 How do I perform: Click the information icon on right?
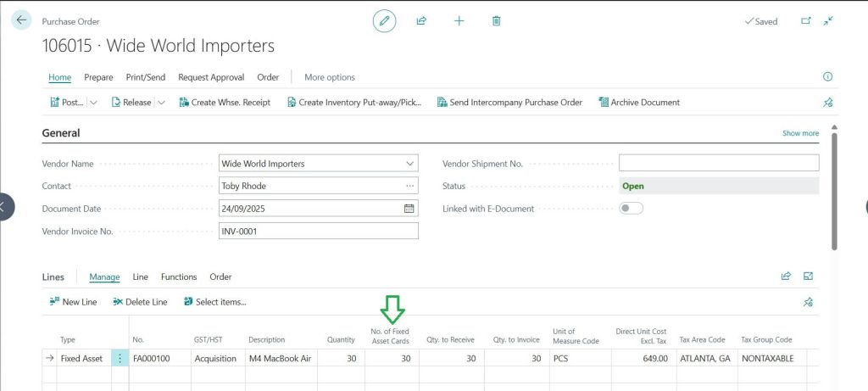(827, 77)
